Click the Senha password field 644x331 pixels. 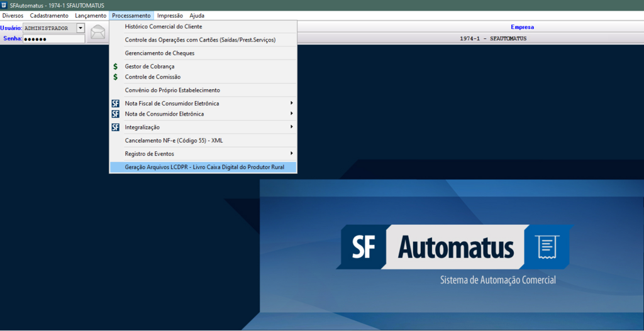click(53, 39)
